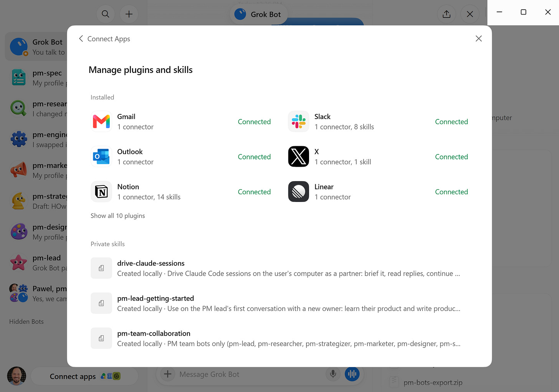Click the Notion plugin icon

(101, 192)
